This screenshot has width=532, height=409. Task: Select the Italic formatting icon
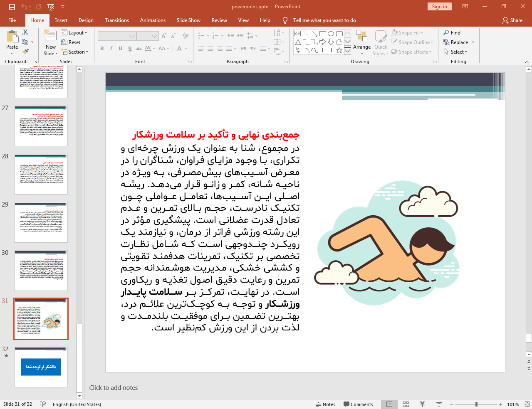(111, 49)
